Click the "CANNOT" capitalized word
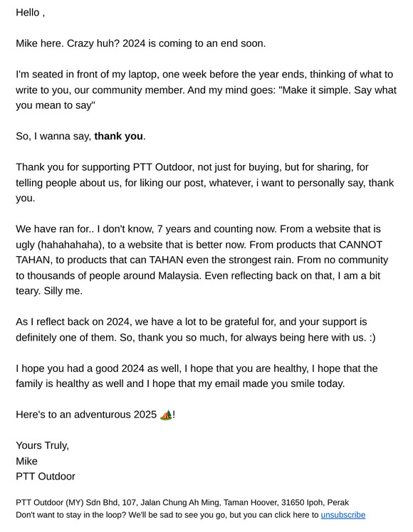 coord(361,245)
